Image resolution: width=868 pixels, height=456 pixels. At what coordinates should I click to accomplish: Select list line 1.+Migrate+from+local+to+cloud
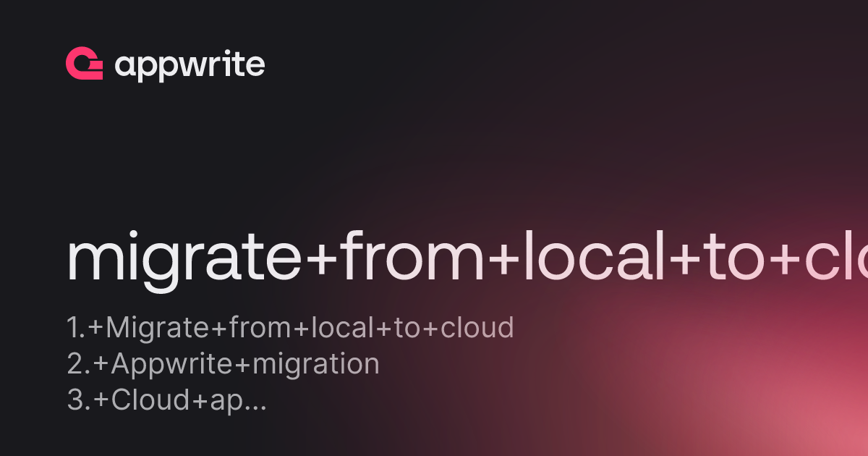point(290,328)
